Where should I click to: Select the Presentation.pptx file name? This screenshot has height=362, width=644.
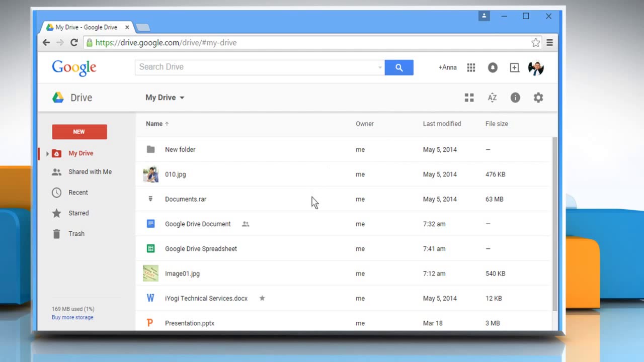click(190, 323)
